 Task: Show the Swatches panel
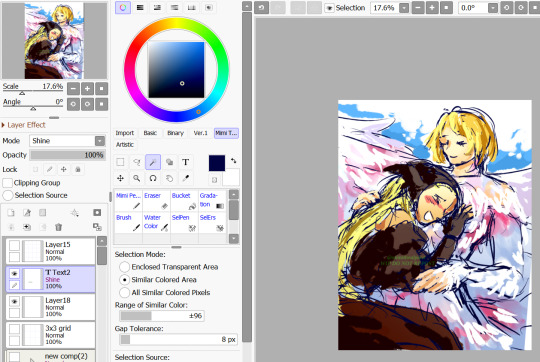point(191,7)
